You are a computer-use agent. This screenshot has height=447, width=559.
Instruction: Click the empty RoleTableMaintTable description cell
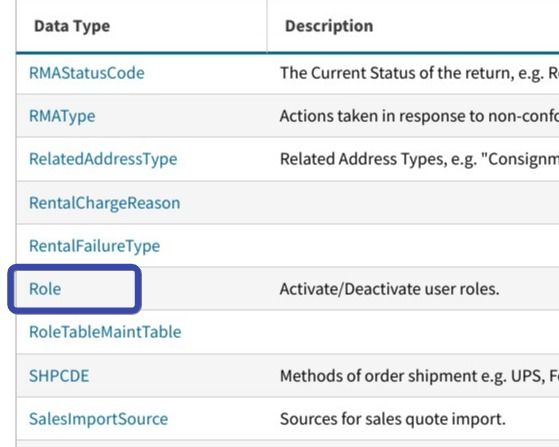tap(413, 332)
